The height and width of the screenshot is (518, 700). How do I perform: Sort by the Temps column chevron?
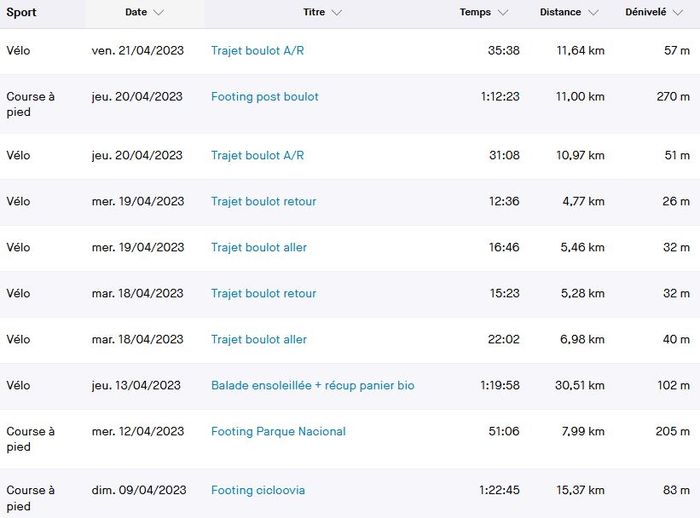click(x=503, y=13)
